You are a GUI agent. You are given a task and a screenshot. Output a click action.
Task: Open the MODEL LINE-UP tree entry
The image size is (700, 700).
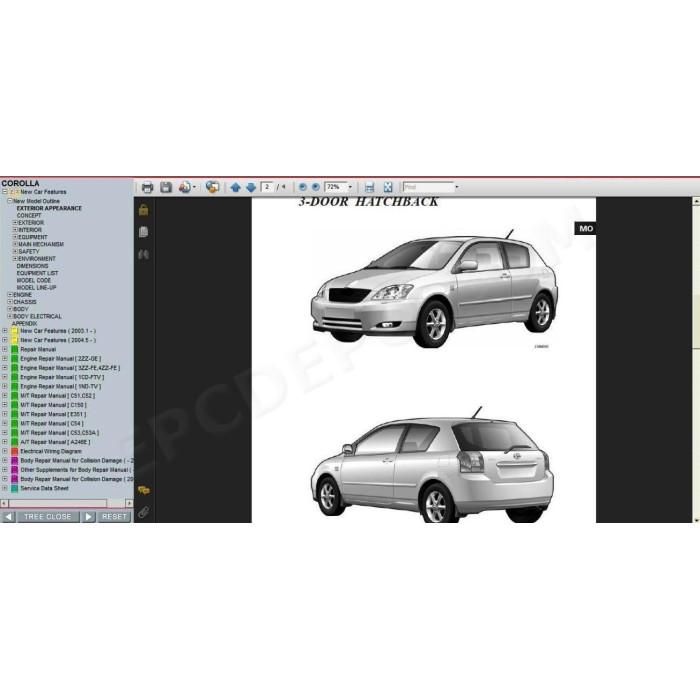(x=37, y=288)
